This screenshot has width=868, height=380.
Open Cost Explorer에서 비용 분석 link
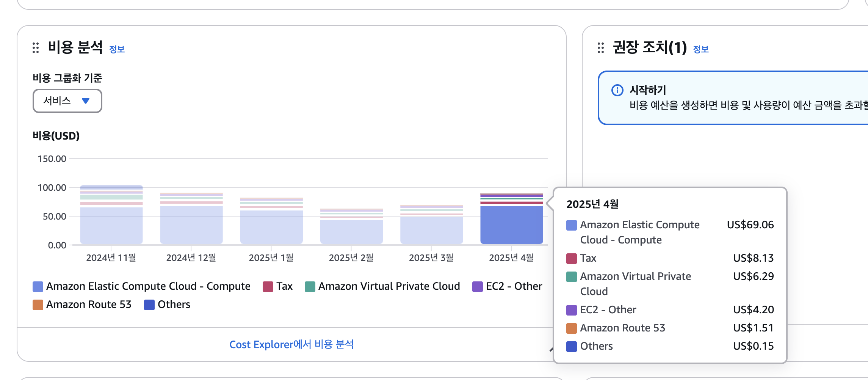291,344
